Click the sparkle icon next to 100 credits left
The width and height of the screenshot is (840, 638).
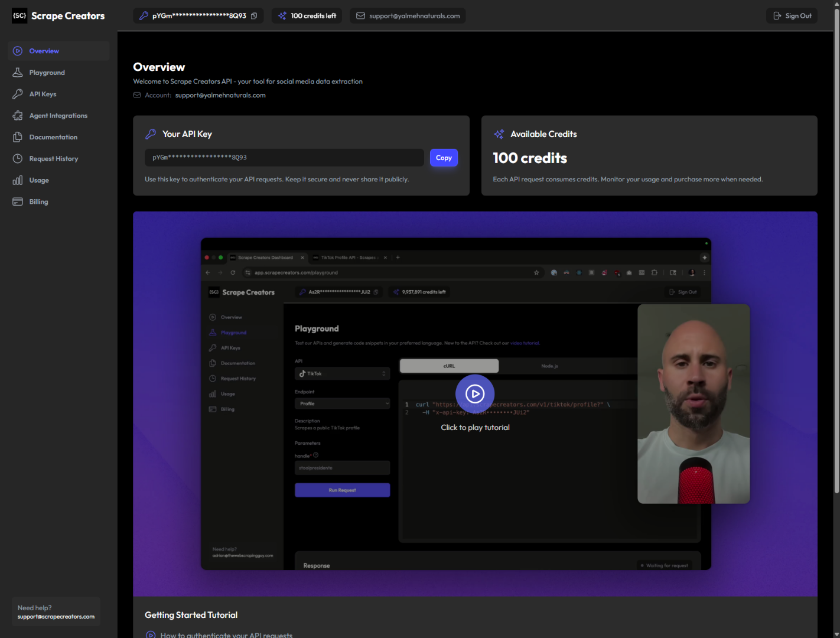click(282, 16)
